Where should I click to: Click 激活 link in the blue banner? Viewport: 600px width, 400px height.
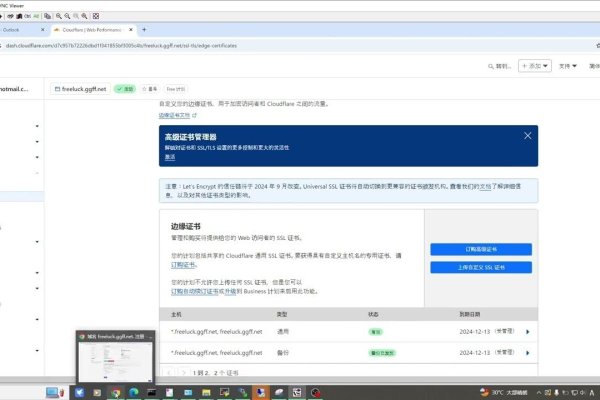(x=170, y=157)
